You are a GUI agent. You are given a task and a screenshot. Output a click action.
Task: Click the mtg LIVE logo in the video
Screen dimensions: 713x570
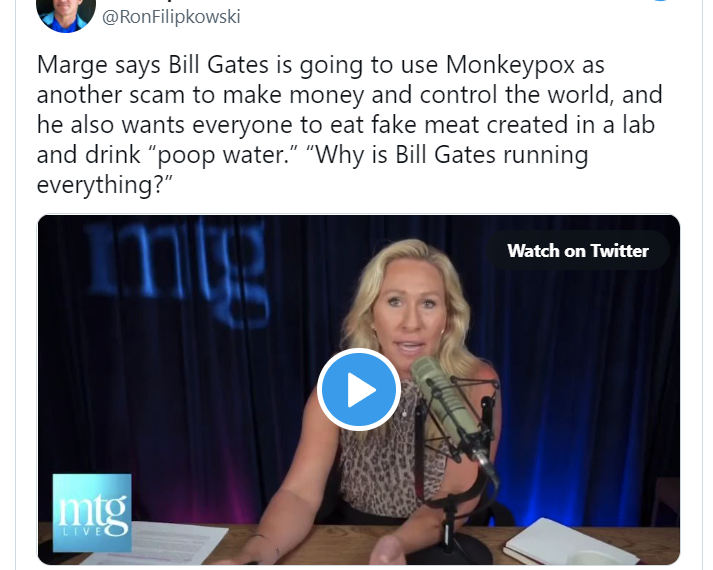(92, 512)
